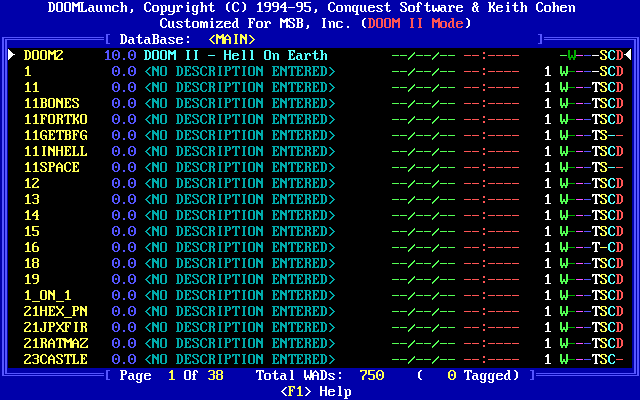640x400 pixels.
Task: Click the left selection arrow beside DOOM2
Action: coord(12,55)
